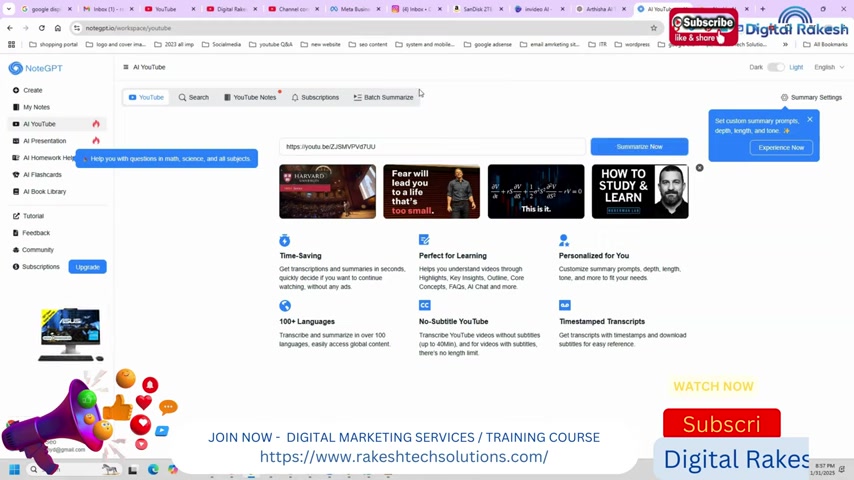
Task: Open AI Book Library in sidebar
Action: tap(44, 191)
